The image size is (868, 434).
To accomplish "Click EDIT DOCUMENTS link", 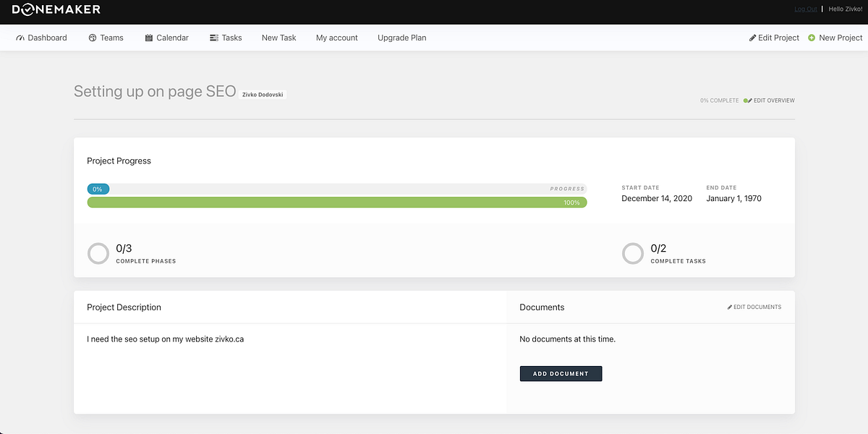I will click(x=757, y=307).
